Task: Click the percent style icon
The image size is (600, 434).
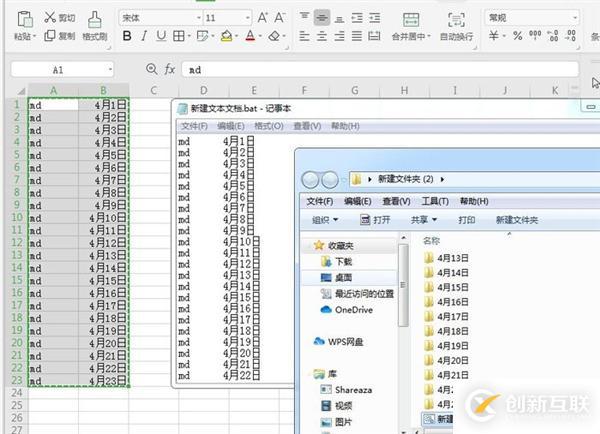Action: pos(517,36)
